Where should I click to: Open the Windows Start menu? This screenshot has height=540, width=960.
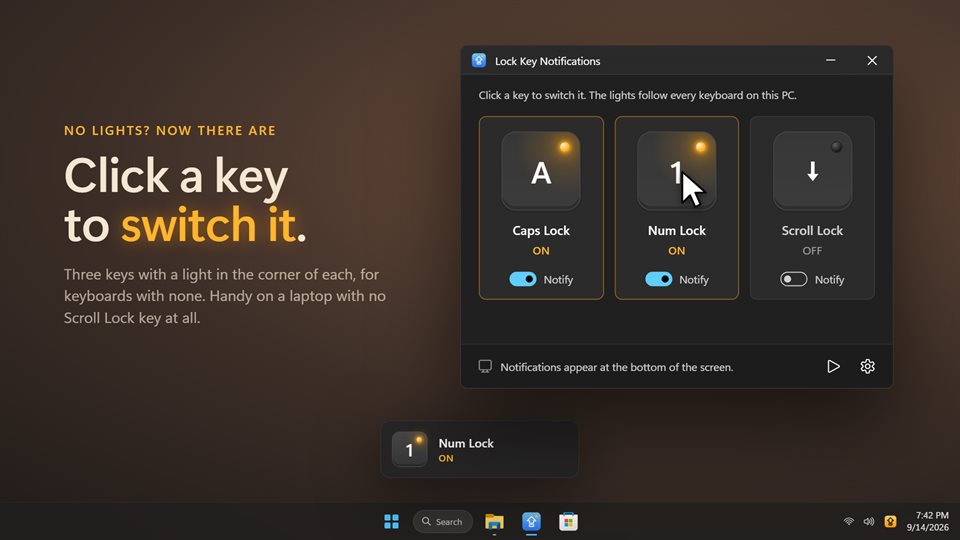coord(391,522)
